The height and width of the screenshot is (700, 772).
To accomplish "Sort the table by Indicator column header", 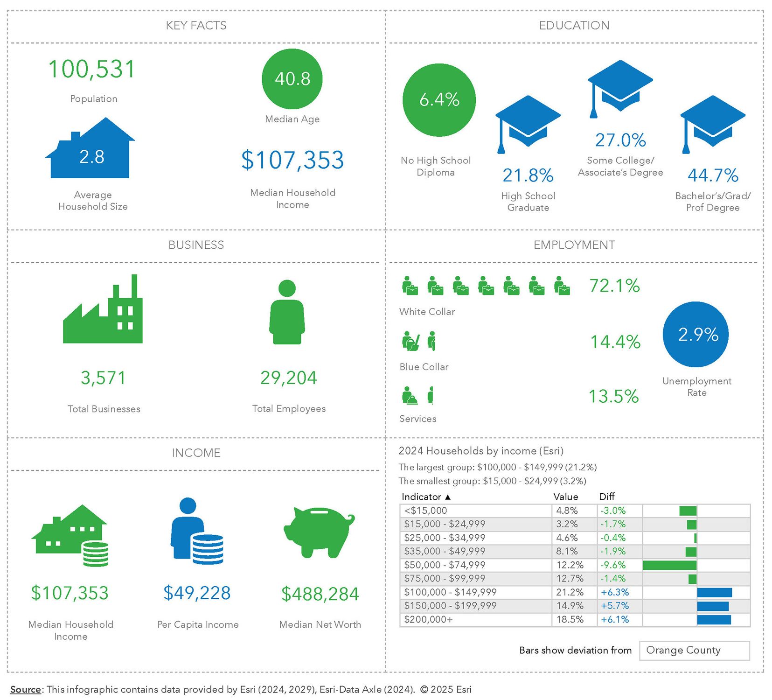I will 425,497.
